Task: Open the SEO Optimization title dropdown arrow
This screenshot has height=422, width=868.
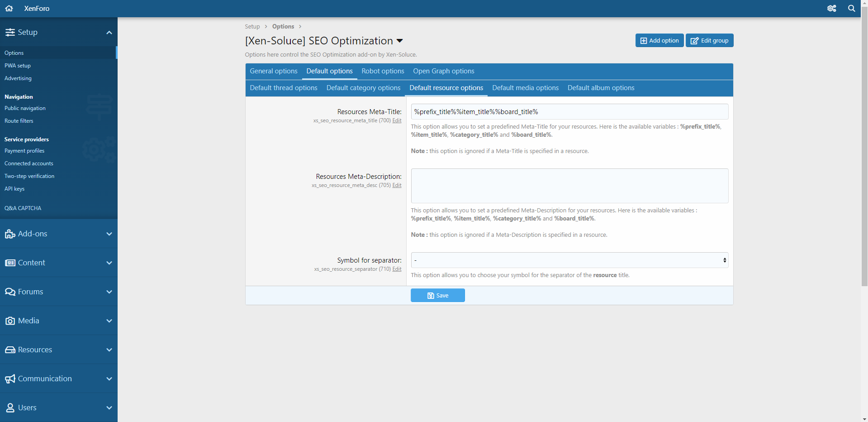Action: [x=399, y=41]
